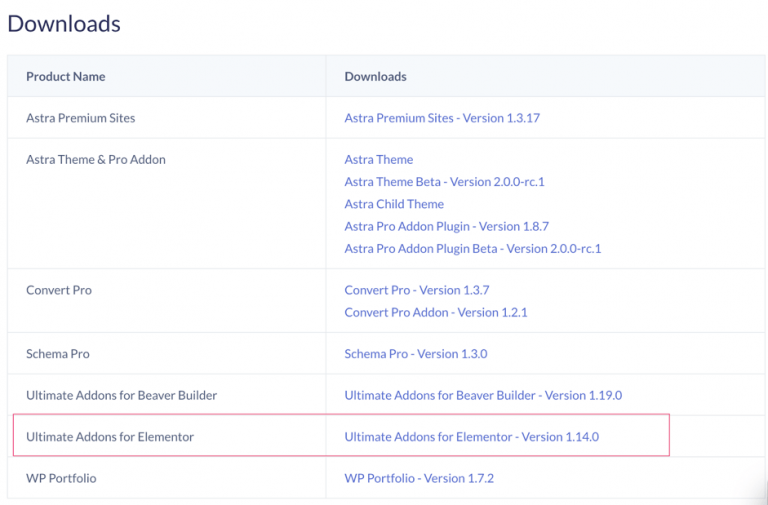Download Ultimate Addons for Elementor Version 1.14.0
Image resolution: width=768 pixels, height=505 pixels.
click(x=471, y=437)
